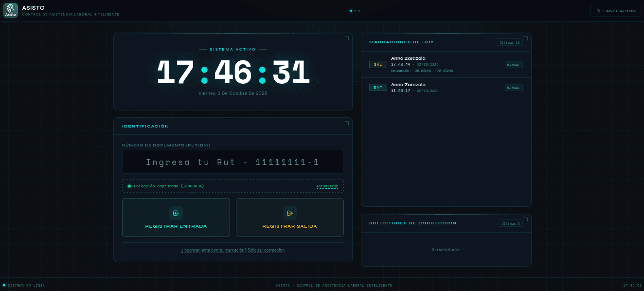Click the green entrada door icon

click(176, 213)
